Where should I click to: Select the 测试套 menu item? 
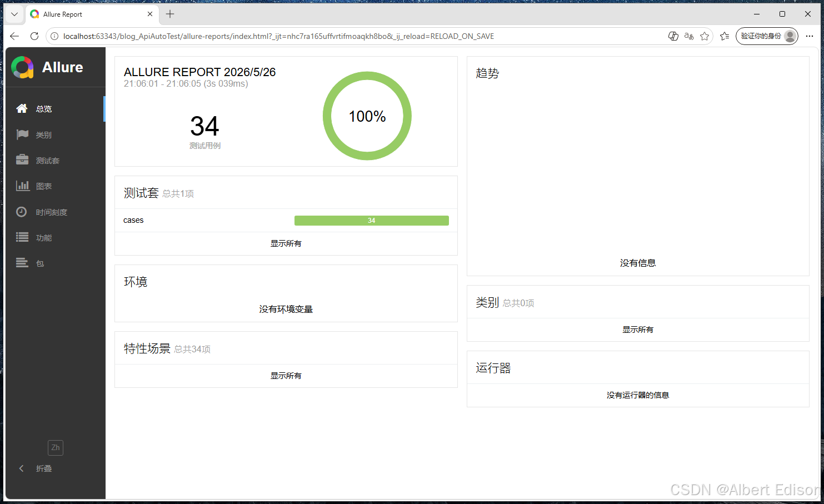pyautogui.click(x=55, y=160)
